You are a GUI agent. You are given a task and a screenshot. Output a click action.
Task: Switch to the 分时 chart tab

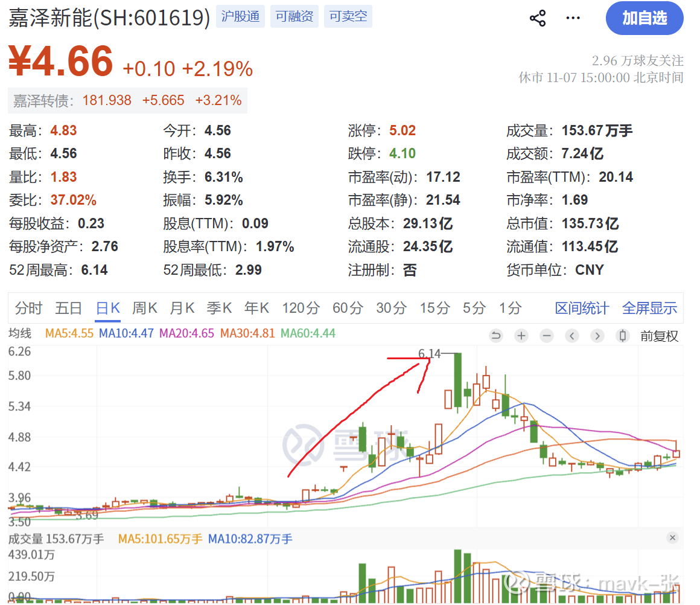click(28, 308)
